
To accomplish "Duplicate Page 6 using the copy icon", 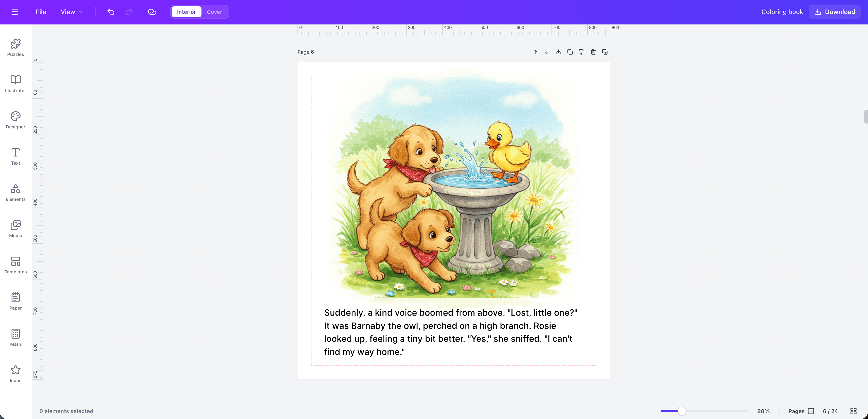I will pos(570,52).
